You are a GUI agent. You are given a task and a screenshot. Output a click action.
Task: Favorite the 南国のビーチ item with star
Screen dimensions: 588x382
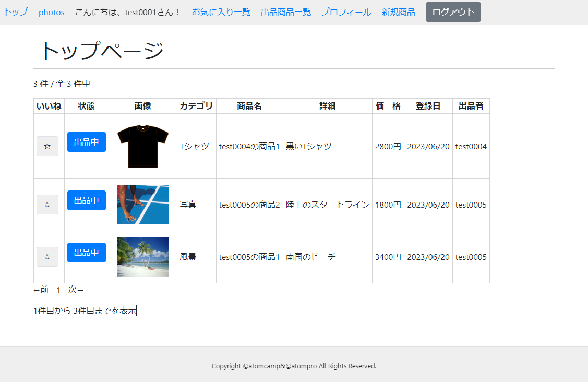[47, 257]
